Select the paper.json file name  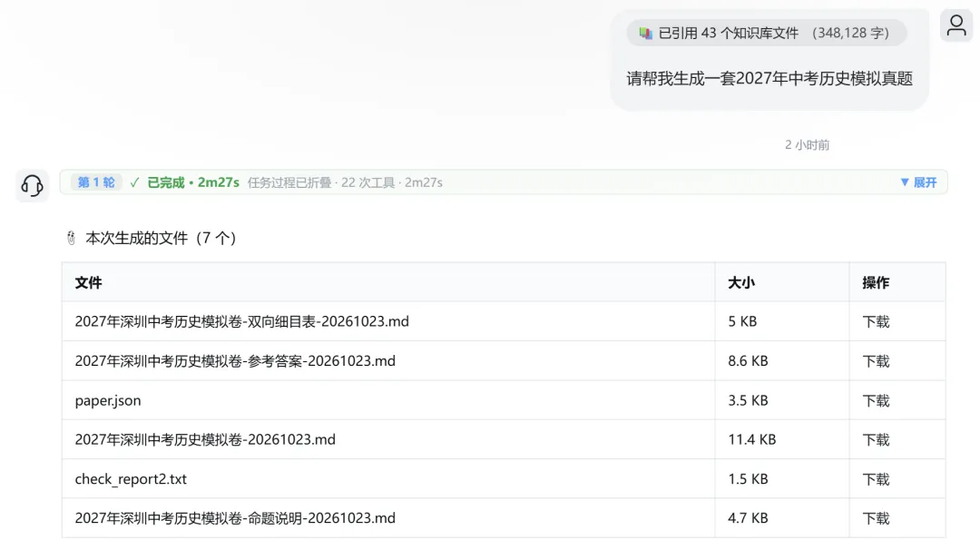(108, 400)
